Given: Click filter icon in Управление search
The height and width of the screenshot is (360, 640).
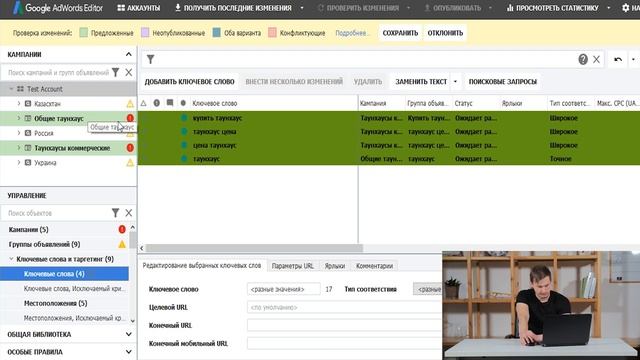Looking at the screenshot, I should 116,213.
